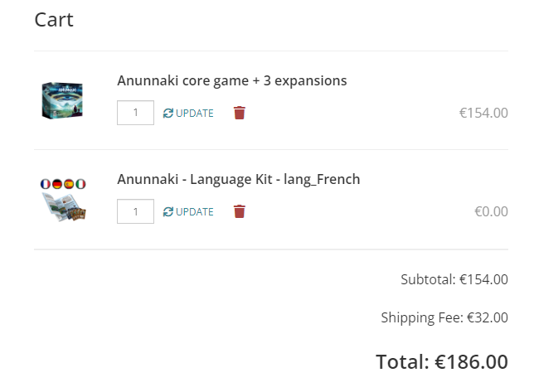Screen dimensions: 534x392
Task: Update quantity for Anunnaki core game
Action: 188,113
